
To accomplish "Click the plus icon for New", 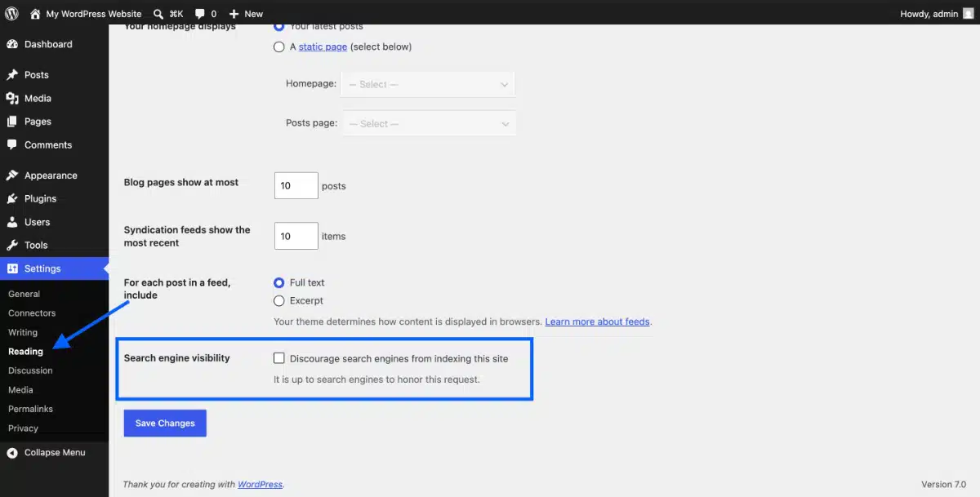I will (x=234, y=14).
